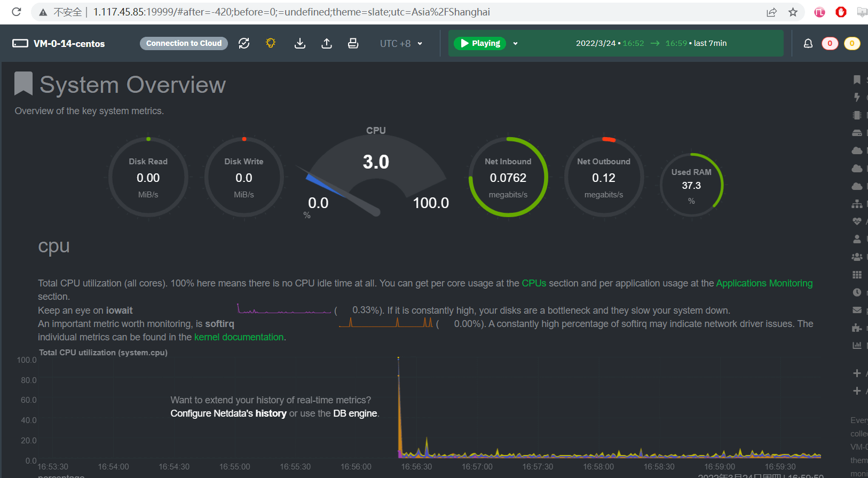Image resolution: width=868 pixels, height=478 pixels.
Task: Open user groups icon in sidebar
Action: [857, 257]
